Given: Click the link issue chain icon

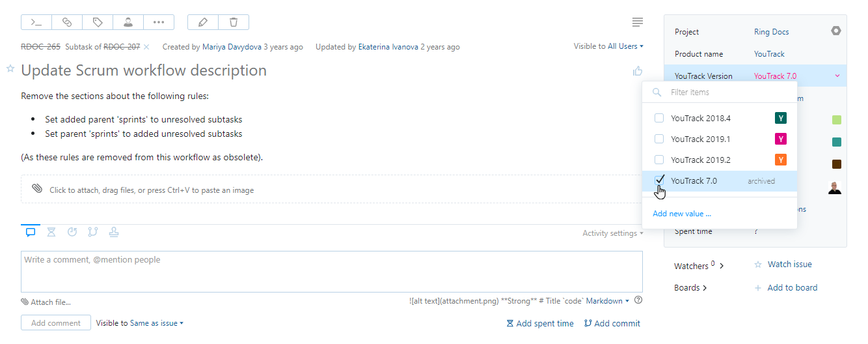Looking at the screenshot, I should 67,22.
